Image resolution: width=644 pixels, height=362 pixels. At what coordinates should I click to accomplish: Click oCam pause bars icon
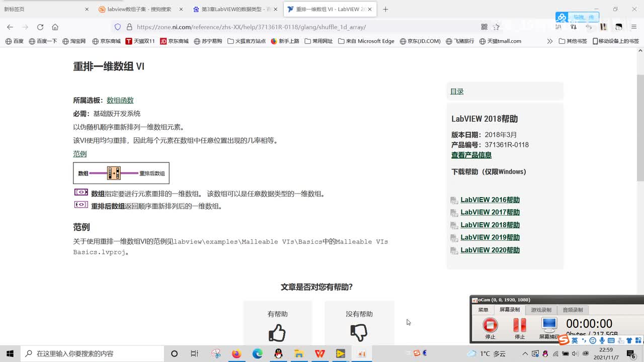click(519, 325)
